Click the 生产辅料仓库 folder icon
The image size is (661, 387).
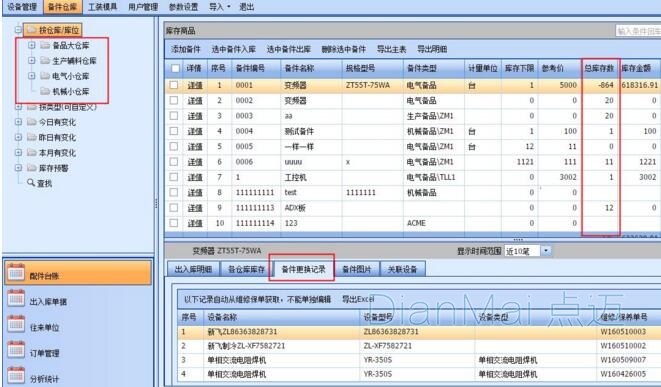(45, 61)
